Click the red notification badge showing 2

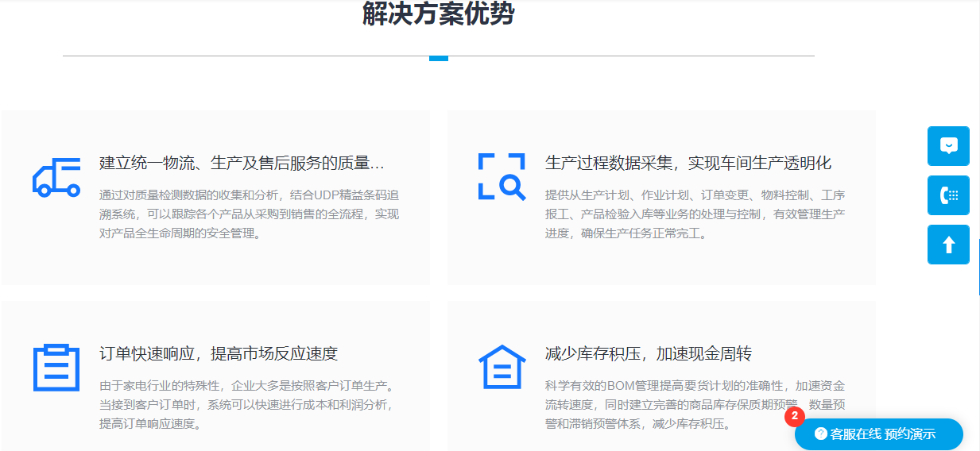(795, 416)
